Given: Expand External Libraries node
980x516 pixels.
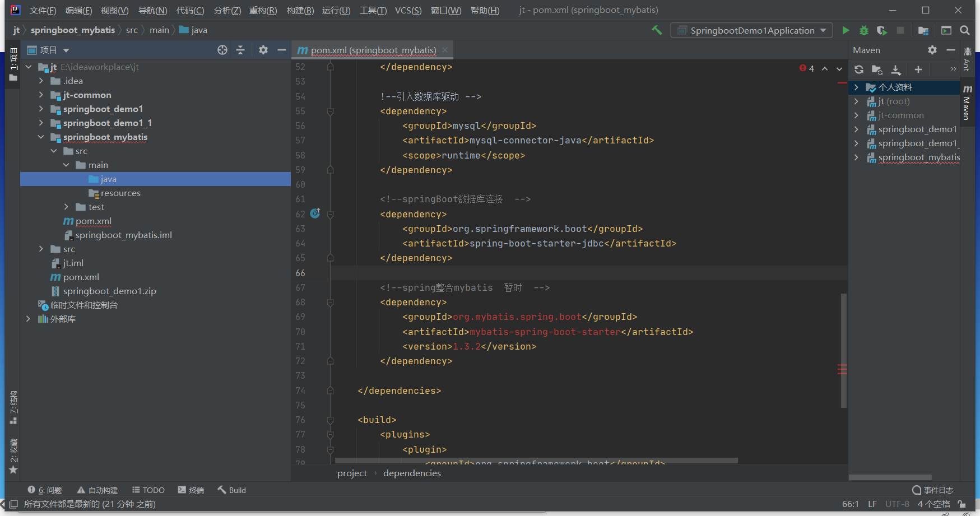Looking at the screenshot, I should [29, 319].
